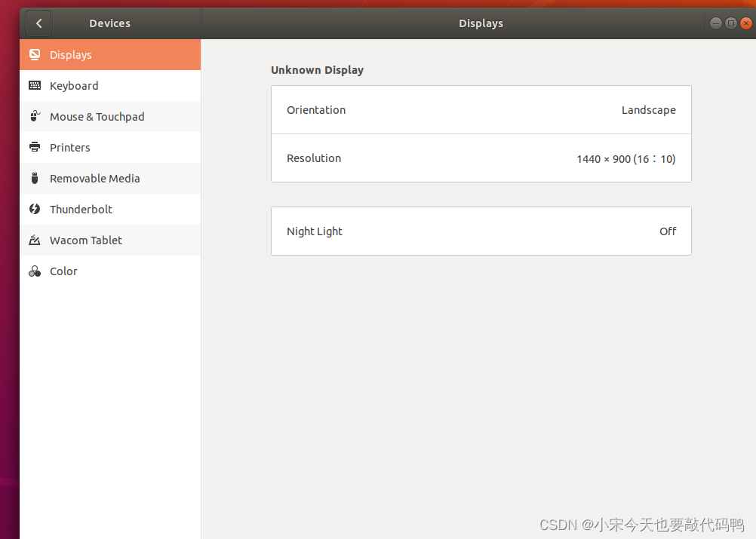
Task: Expand the Night Light options
Action: click(x=481, y=231)
